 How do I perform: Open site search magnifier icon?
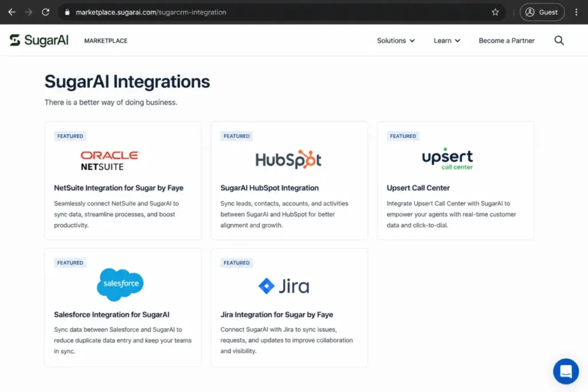[559, 41]
